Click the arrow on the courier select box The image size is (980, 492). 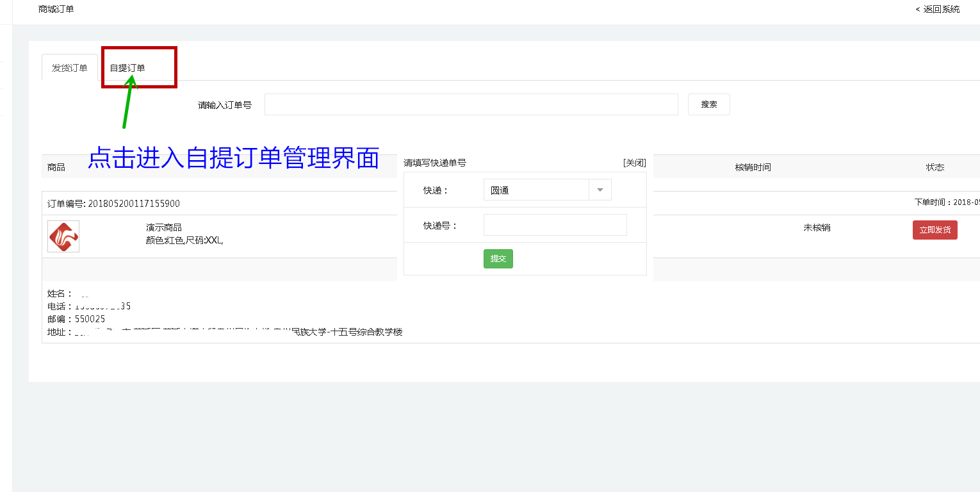pos(600,190)
